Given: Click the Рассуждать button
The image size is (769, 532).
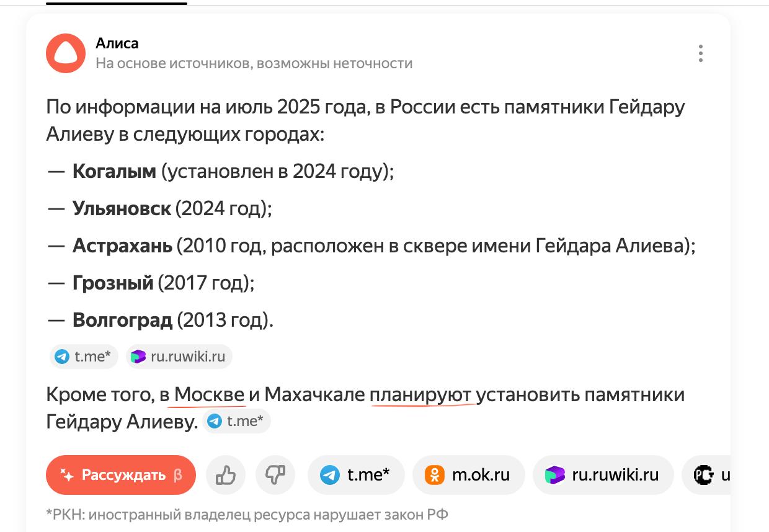Looking at the screenshot, I should click(x=121, y=475).
